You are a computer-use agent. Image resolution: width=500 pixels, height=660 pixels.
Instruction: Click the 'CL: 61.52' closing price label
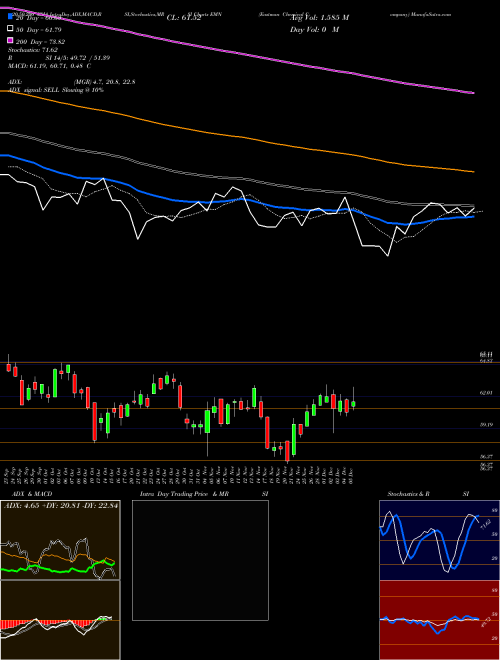[x=184, y=18]
